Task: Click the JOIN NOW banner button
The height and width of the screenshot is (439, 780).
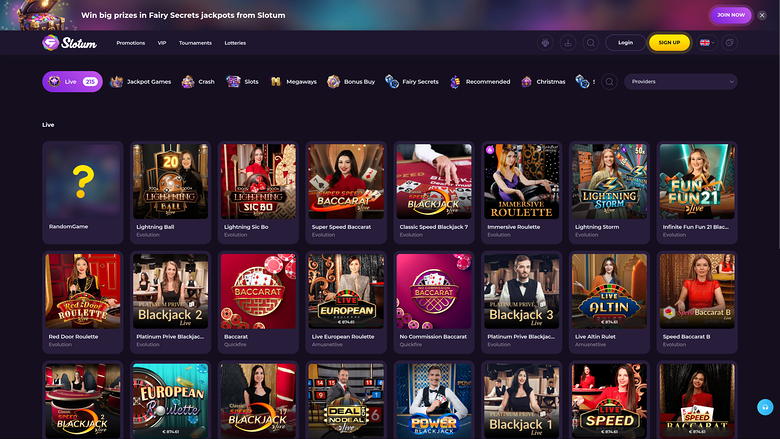Action: 731,15
